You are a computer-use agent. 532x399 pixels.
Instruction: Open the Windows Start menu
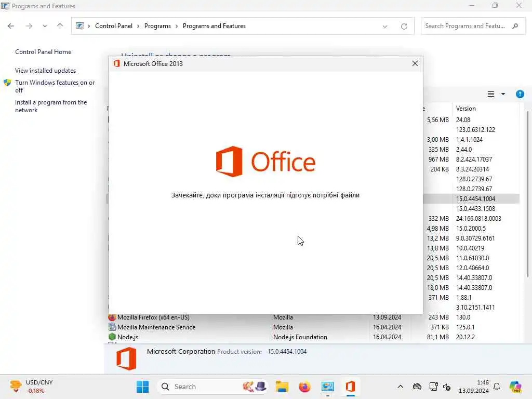(142, 387)
